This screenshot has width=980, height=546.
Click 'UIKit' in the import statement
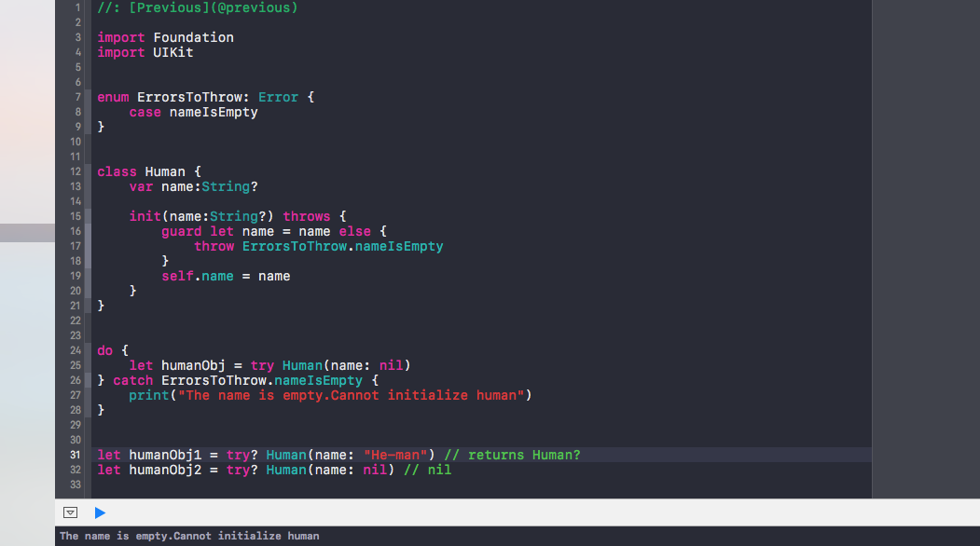coord(173,52)
